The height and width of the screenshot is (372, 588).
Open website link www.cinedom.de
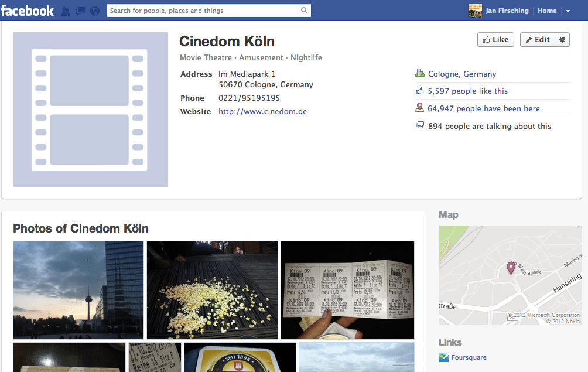(262, 111)
